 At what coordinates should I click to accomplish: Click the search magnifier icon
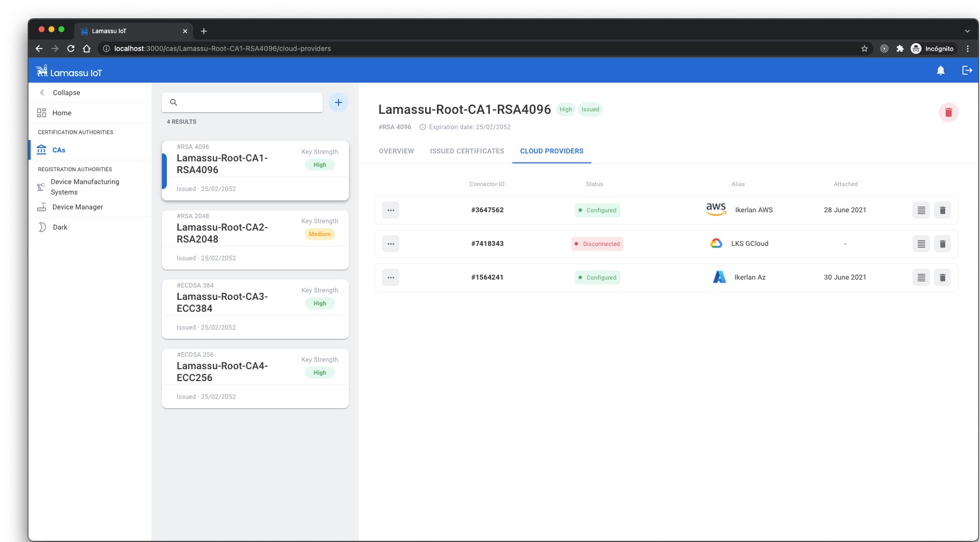pyautogui.click(x=173, y=102)
